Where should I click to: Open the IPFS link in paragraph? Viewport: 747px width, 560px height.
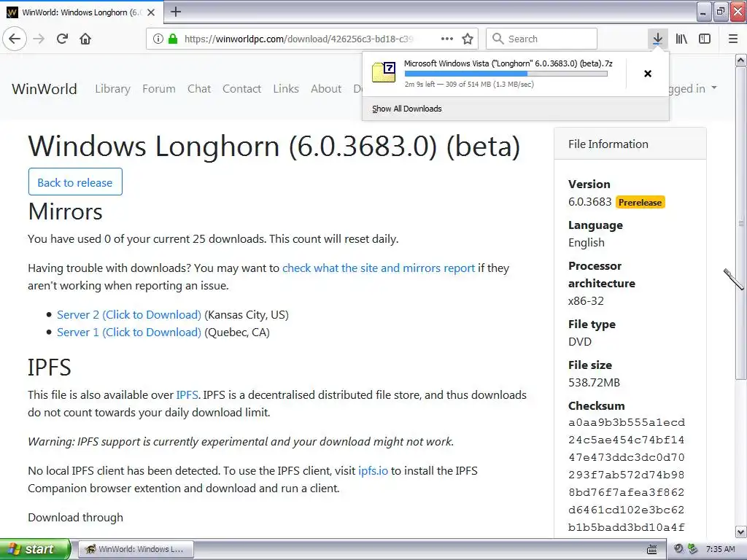coord(187,394)
